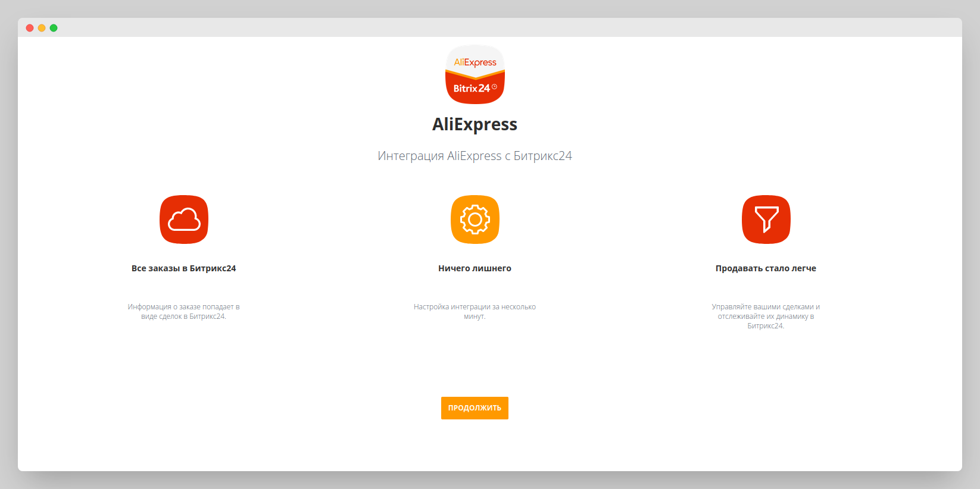Click the red funnel sales icon
Viewport: 980px width, 489px height.
click(x=766, y=220)
